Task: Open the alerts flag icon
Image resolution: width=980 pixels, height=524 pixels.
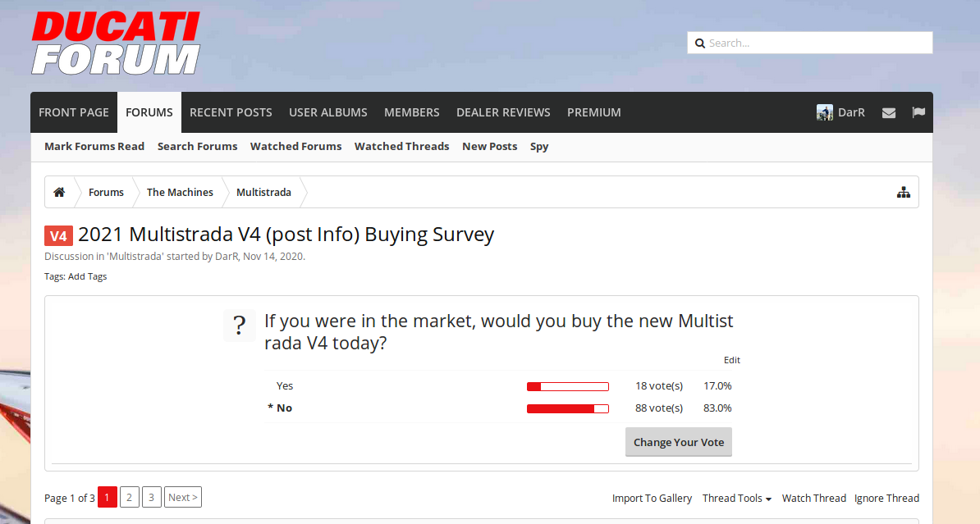Action: pos(918,112)
